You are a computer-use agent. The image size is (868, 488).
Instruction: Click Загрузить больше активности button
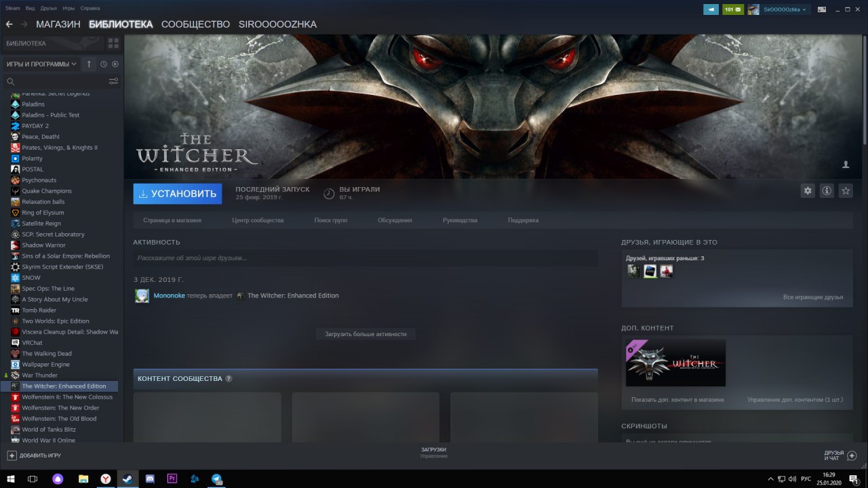pyautogui.click(x=366, y=334)
